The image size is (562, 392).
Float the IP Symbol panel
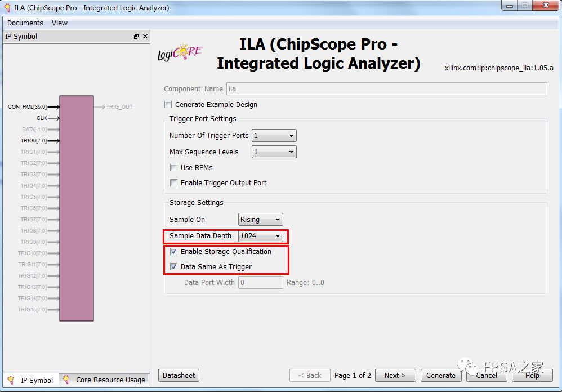point(136,36)
